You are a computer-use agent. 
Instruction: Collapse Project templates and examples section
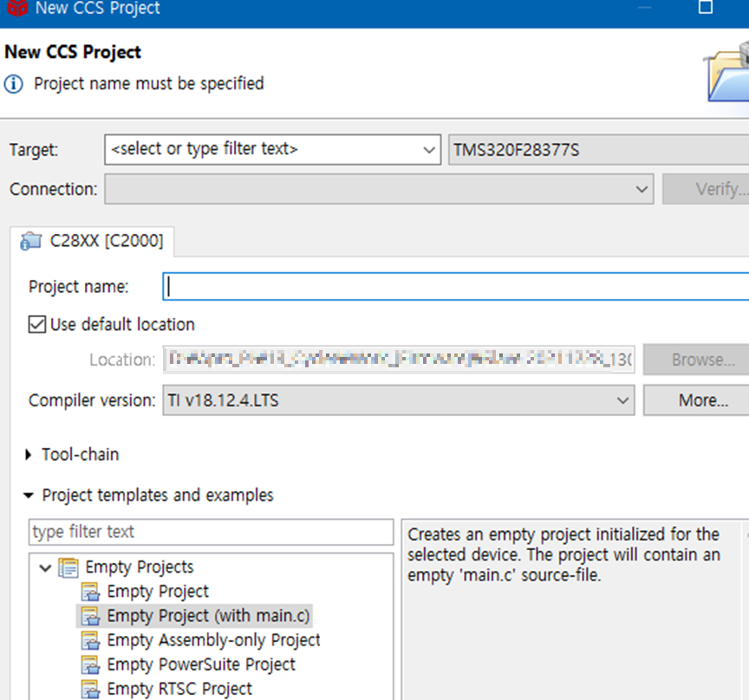pos(29,496)
